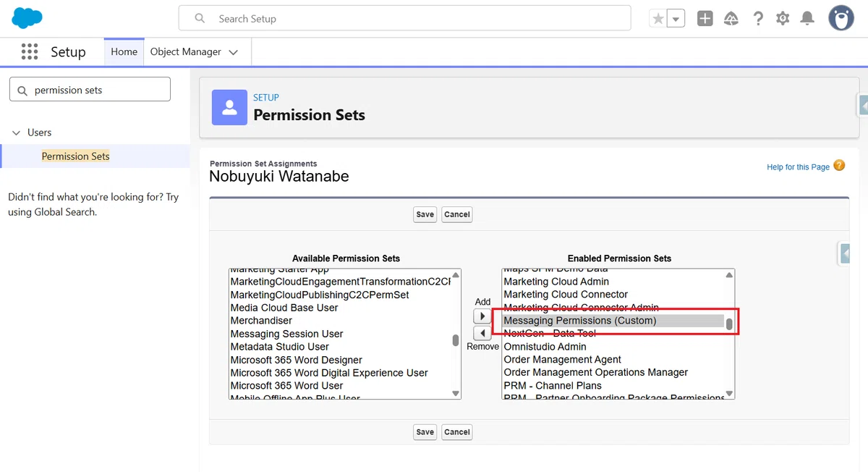This screenshot has width=868, height=472.
Task: Open the Object Manager tab chevron menu
Action: tap(233, 52)
